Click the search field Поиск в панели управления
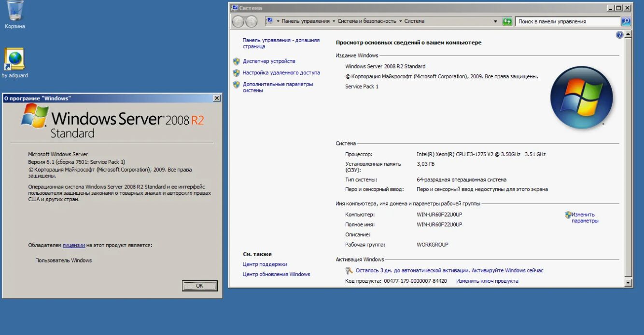644x335 pixels. pyautogui.click(x=568, y=21)
